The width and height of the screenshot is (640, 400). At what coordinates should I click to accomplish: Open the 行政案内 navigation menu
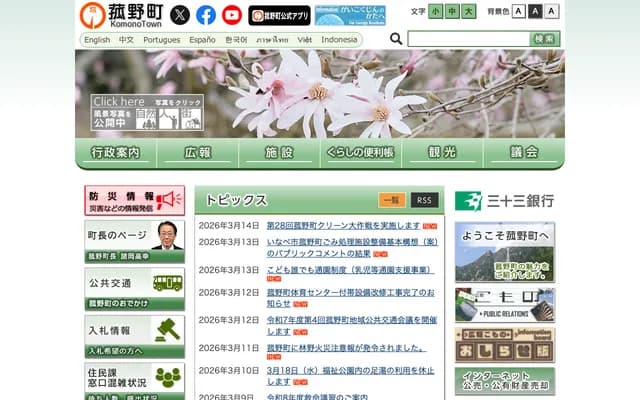(115, 153)
